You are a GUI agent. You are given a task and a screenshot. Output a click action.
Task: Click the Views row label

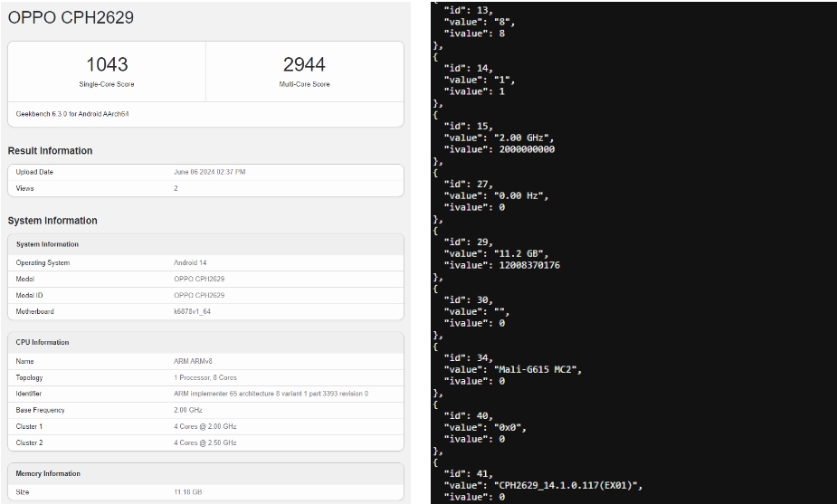coord(24,188)
